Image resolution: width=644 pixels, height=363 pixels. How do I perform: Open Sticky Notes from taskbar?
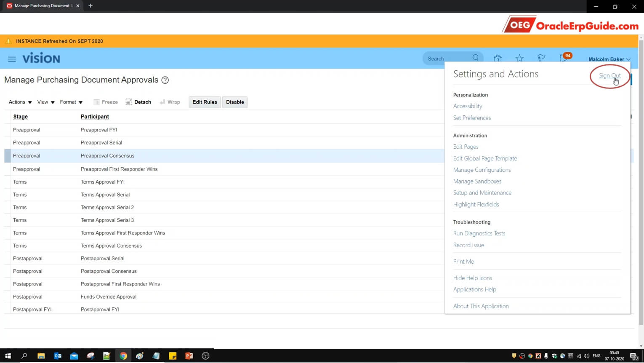[x=173, y=356]
